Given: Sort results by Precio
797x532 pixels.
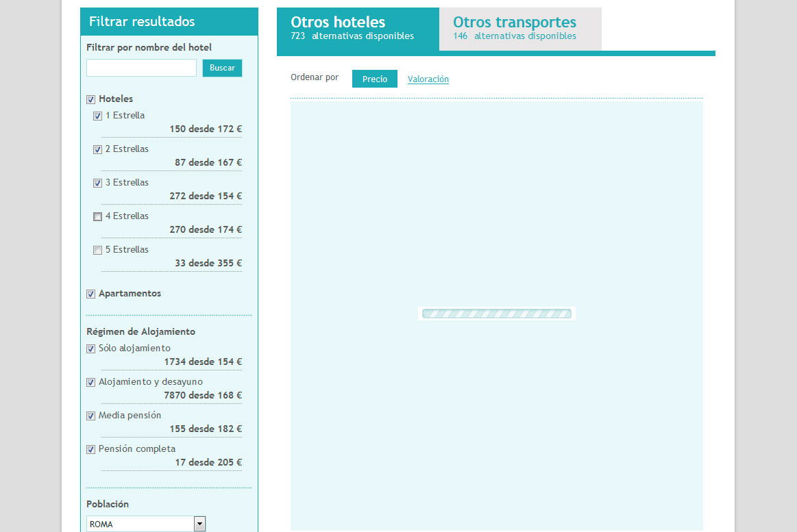Looking at the screenshot, I should tap(374, 79).
